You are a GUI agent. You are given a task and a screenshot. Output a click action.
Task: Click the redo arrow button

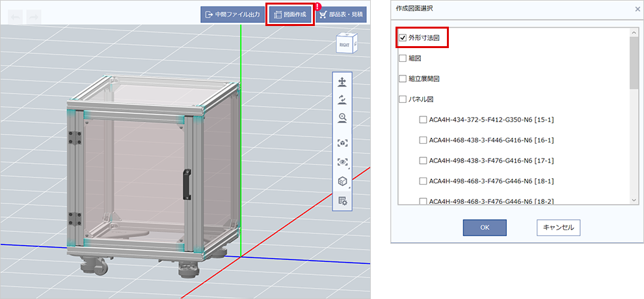(34, 16)
